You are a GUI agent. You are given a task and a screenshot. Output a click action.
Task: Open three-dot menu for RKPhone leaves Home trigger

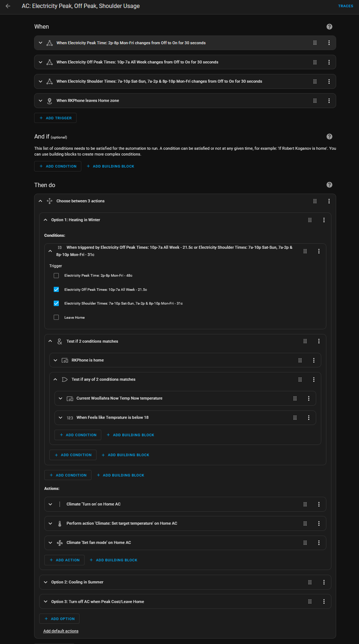point(329,101)
